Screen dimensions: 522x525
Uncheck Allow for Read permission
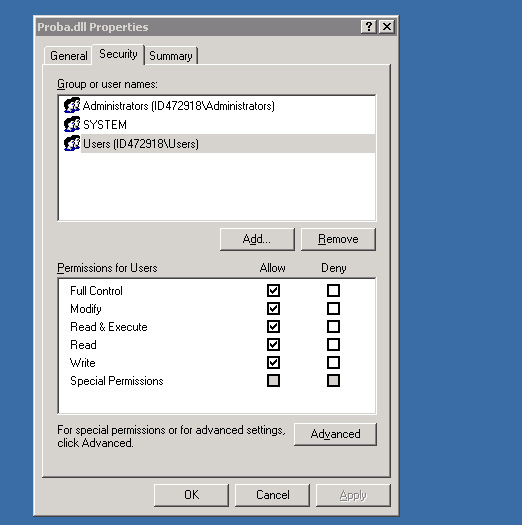pyautogui.click(x=273, y=345)
